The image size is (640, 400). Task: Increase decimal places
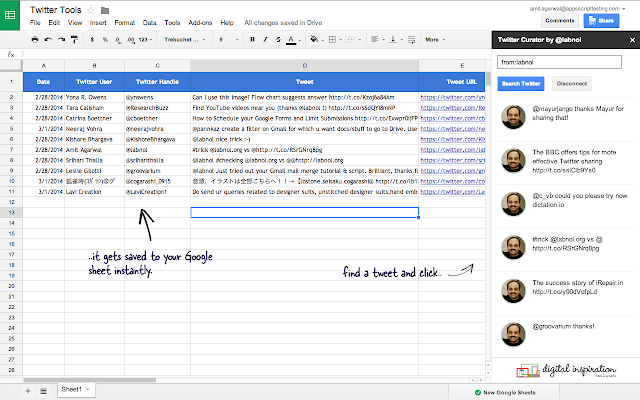[131, 40]
